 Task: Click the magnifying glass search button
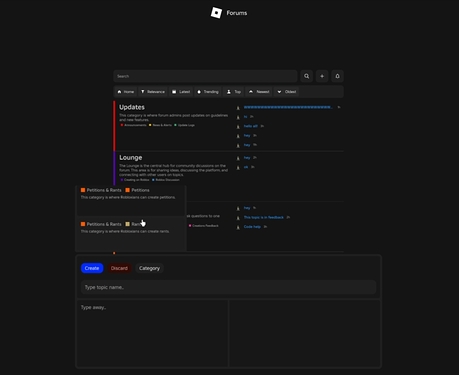(x=306, y=76)
